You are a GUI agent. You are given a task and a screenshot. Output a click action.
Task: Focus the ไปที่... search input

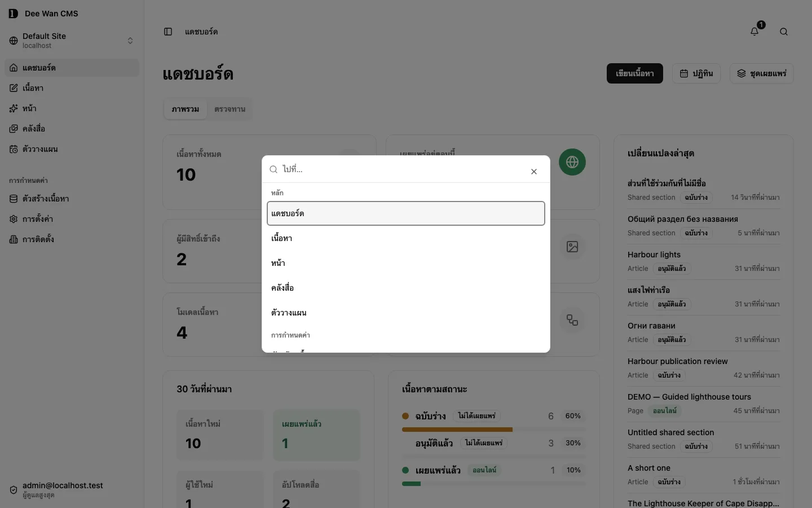[403, 169]
